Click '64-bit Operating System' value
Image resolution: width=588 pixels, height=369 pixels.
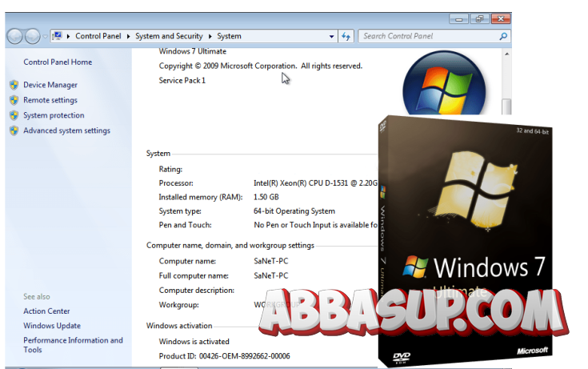point(294,211)
